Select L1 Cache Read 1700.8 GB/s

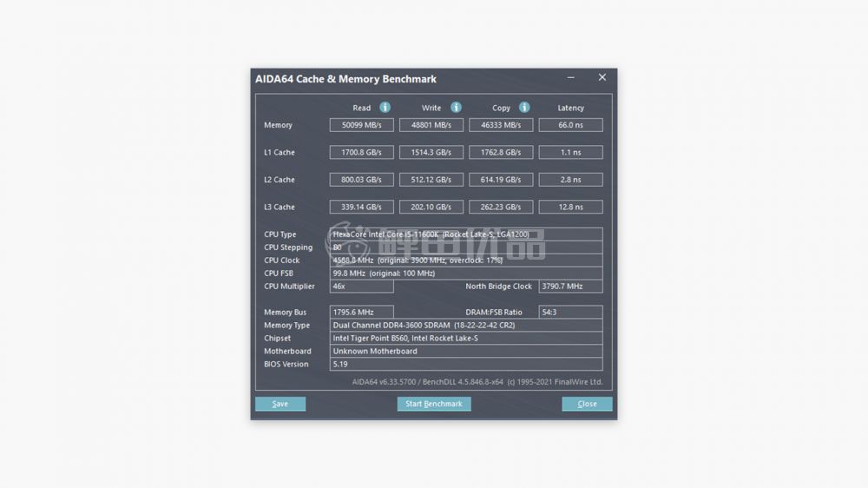(361, 152)
